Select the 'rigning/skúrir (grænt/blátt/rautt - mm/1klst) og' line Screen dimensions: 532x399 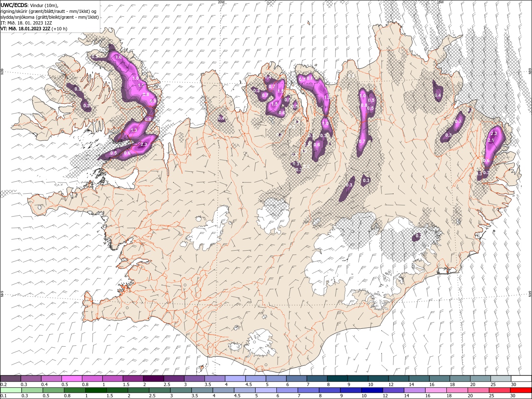click(x=49, y=11)
